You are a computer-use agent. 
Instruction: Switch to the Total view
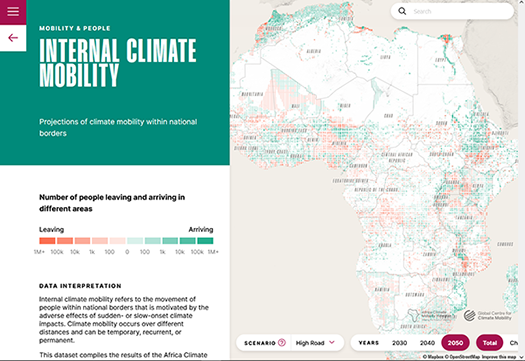click(x=490, y=343)
